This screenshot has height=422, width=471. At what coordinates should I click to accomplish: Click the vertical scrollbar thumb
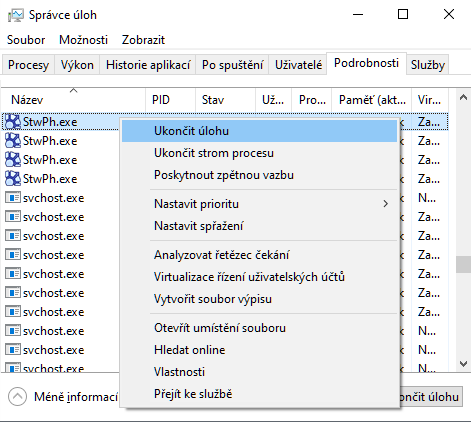pyautogui.click(x=463, y=264)
